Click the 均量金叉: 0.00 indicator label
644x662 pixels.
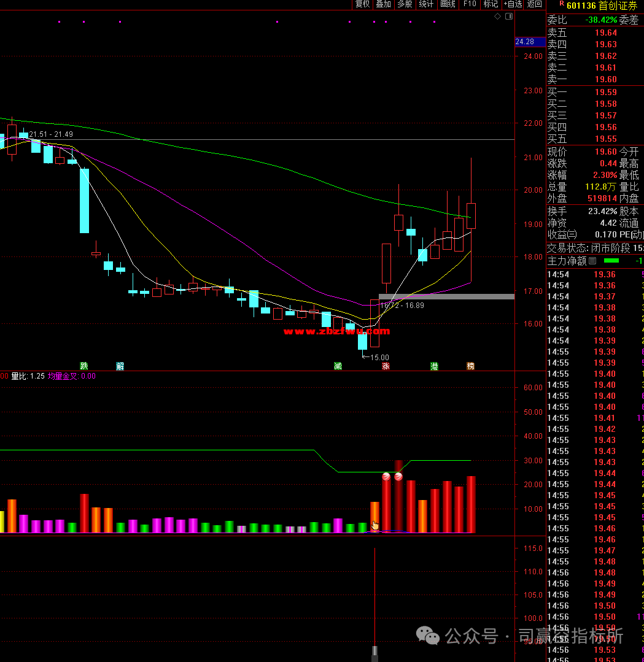click(71, 376)
